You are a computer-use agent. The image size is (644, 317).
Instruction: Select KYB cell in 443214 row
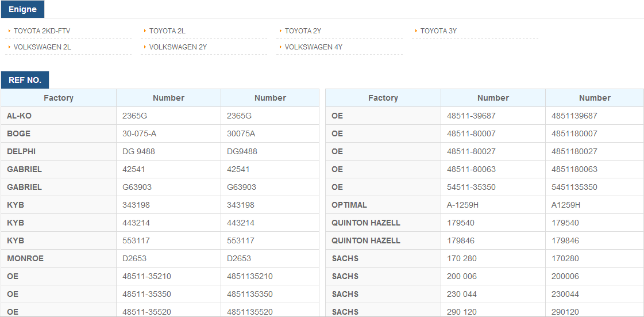[59, 223]
